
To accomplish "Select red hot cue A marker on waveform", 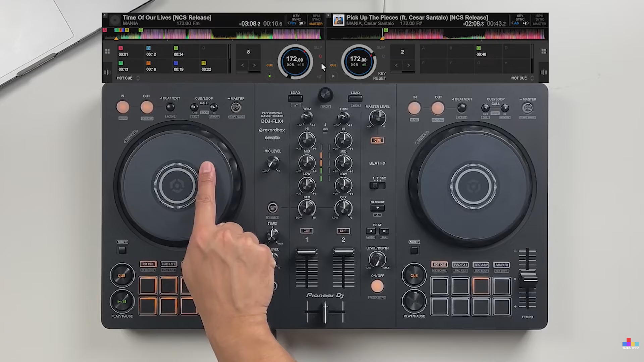I will [x=105, y=30].
